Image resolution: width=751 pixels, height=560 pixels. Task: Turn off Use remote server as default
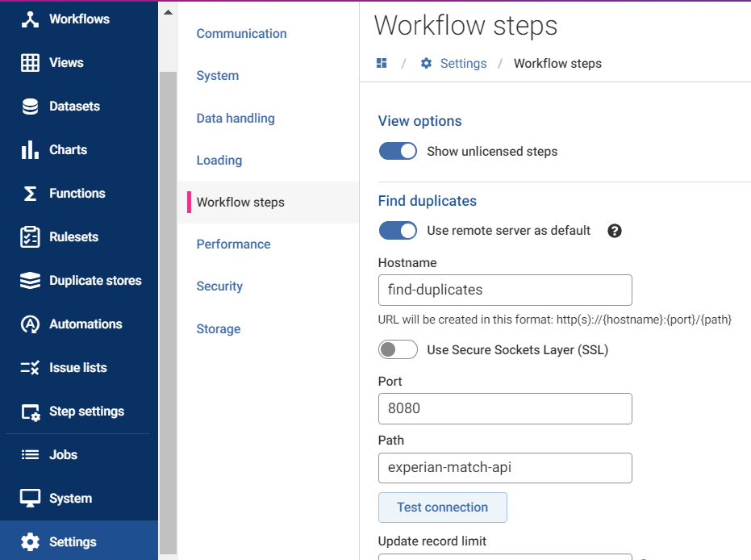[398, 231]
